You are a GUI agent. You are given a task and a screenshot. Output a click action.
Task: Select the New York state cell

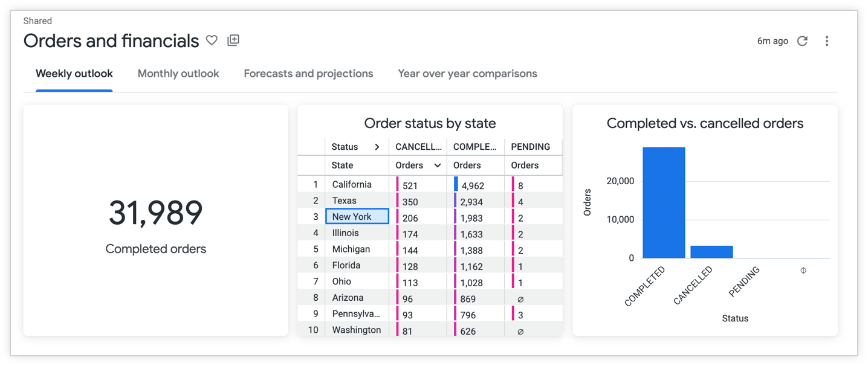(x=357, y=216)
